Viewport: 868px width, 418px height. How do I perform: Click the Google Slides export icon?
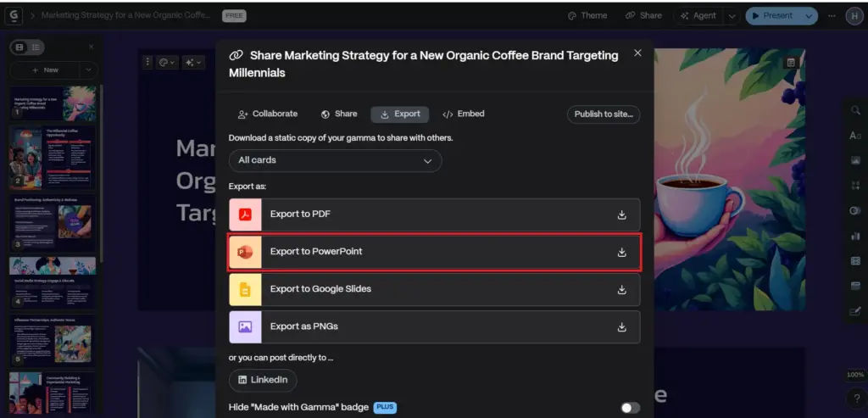point(245,289)
